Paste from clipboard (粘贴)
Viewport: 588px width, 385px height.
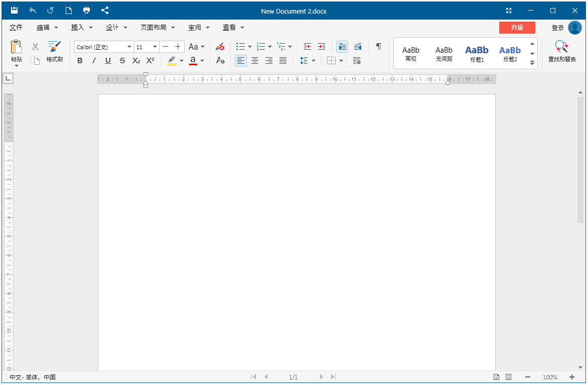[x=16, y=51]
